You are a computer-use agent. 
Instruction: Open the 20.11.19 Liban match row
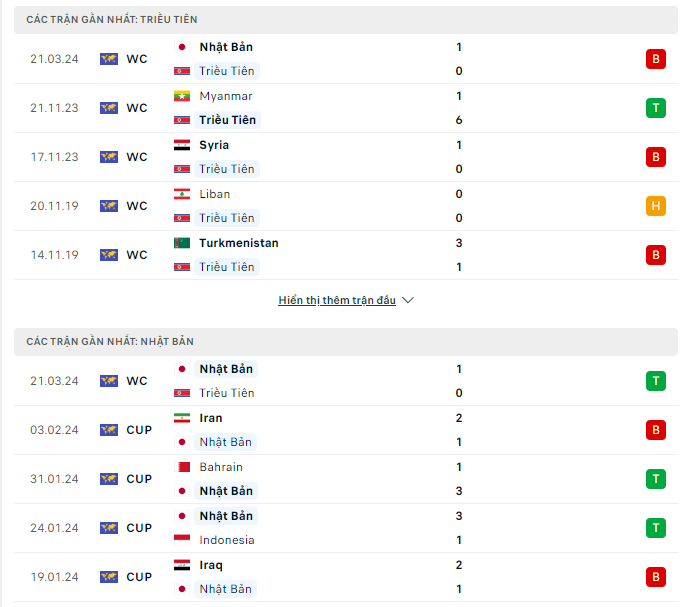tap(346, 206)
